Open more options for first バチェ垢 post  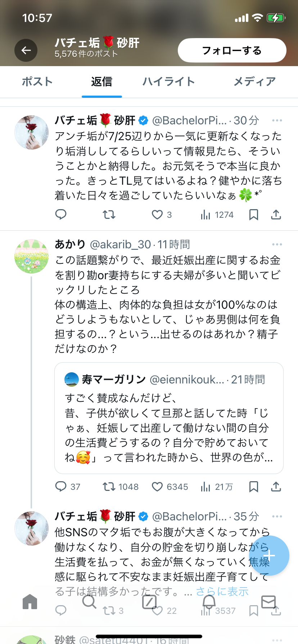(277, 120)
